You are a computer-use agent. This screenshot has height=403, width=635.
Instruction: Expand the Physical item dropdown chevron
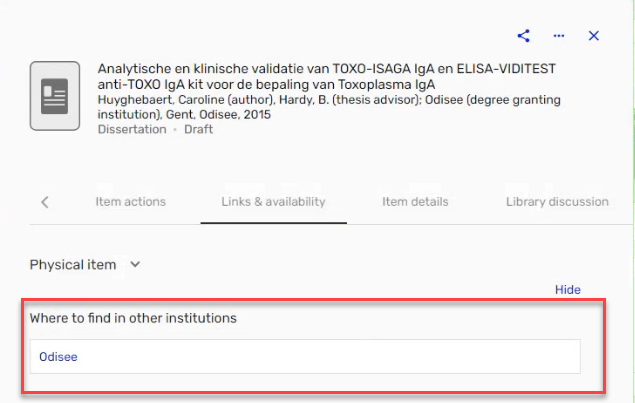click(135, 264)
